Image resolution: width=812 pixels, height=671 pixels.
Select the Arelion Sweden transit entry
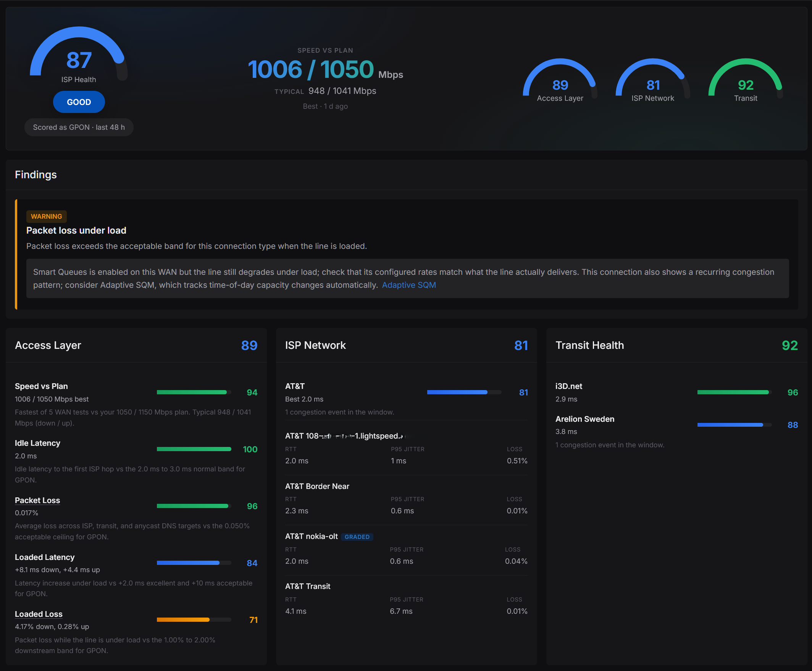[676, 431]
